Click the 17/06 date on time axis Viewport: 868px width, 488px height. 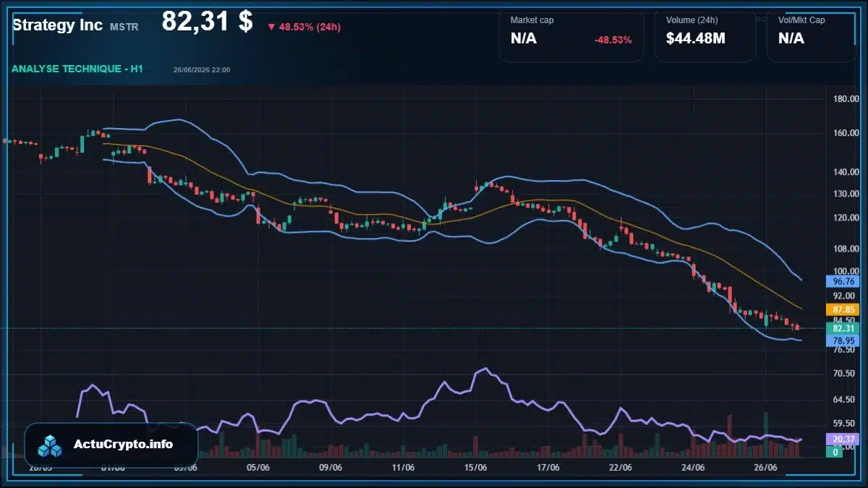[548, 468]
